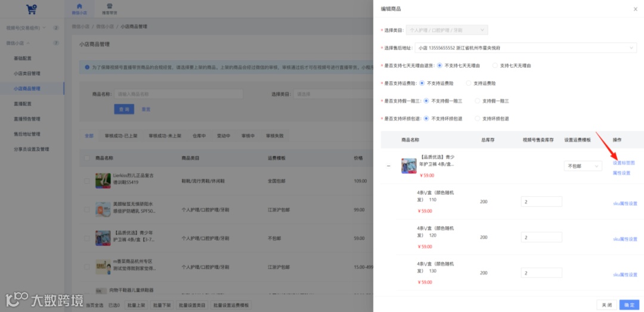644x312 pixels.
Task: Select 支持坏损包退 radio option
Action: coord(477,118)
